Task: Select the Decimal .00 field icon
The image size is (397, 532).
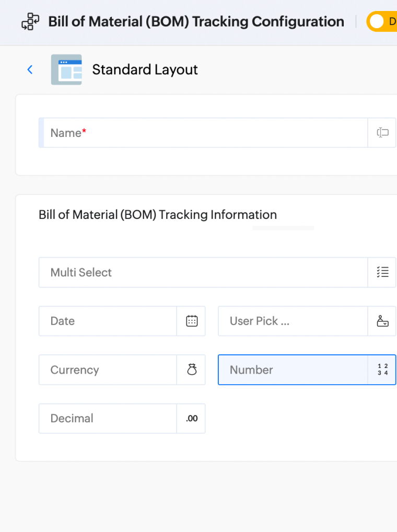Action: (191, 418)
